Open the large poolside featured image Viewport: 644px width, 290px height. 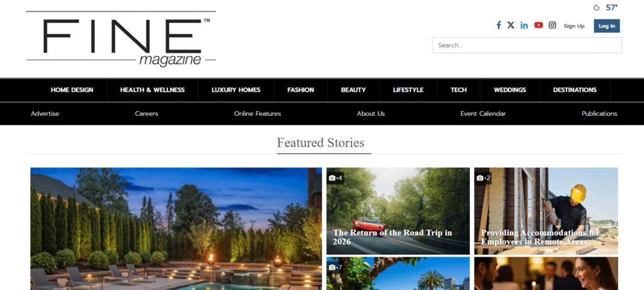176,229
